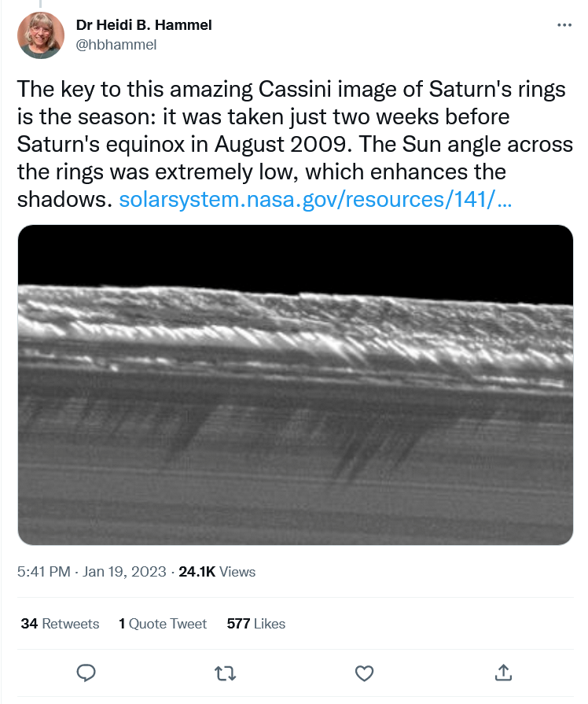Click the retweet arrows icon

pyautogui.click(x=225, y=673)
